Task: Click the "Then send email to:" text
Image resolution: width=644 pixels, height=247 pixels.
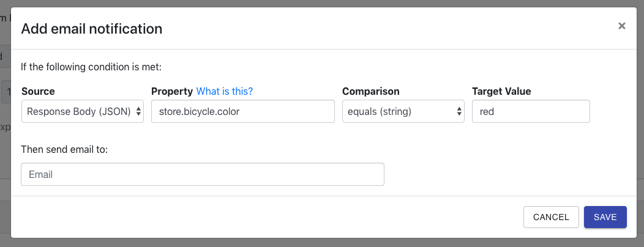Action: (x=64, y=149)
